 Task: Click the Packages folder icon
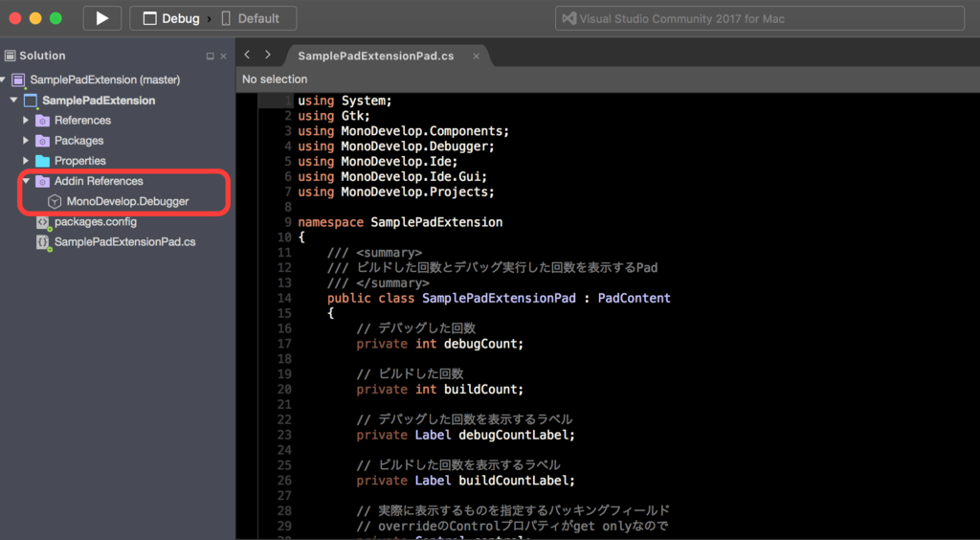point(42,141)
